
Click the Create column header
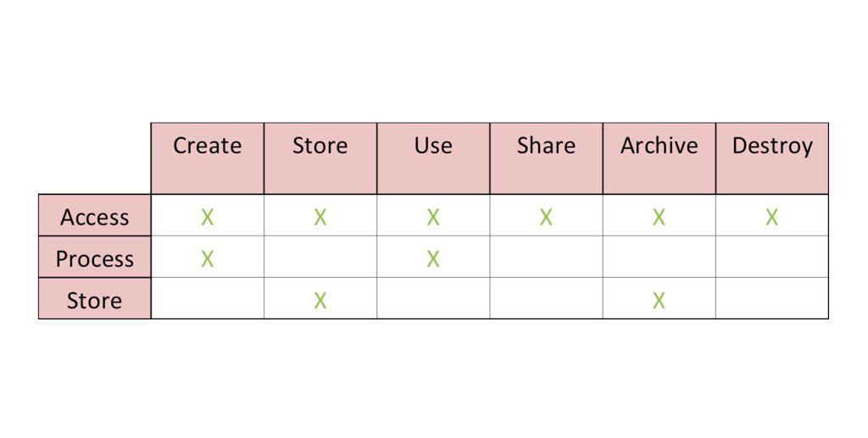208,158
